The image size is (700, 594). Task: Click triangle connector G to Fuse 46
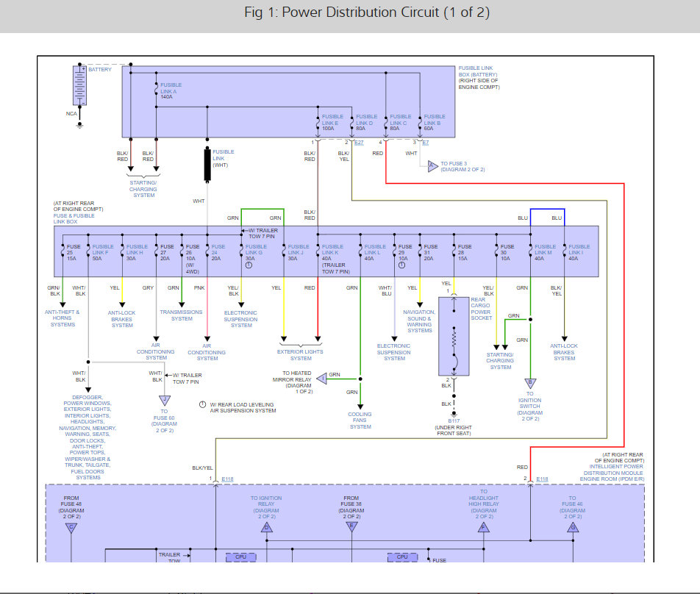click(x=573, y=527)
